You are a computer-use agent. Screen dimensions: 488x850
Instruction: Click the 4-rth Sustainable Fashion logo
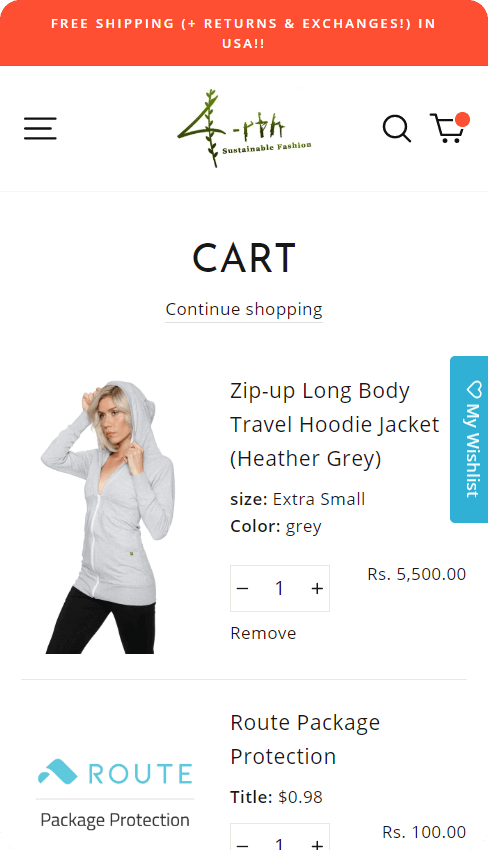point(245,128)
